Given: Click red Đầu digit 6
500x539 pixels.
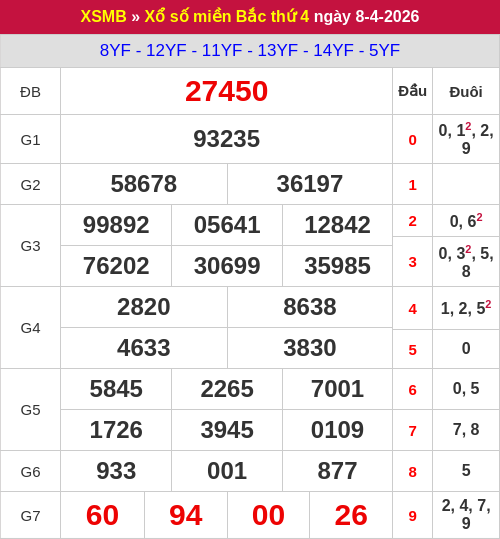Looking at the screenshot, I should [412, 390].
